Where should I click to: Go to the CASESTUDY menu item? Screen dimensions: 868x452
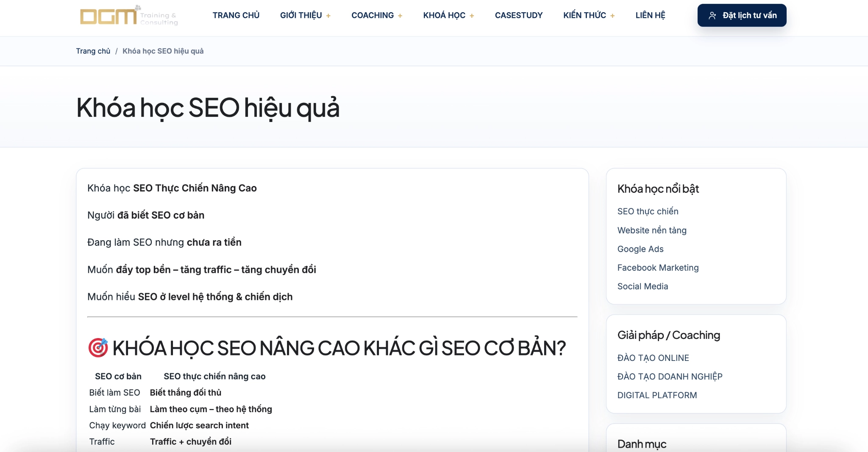tap(519, 15)
